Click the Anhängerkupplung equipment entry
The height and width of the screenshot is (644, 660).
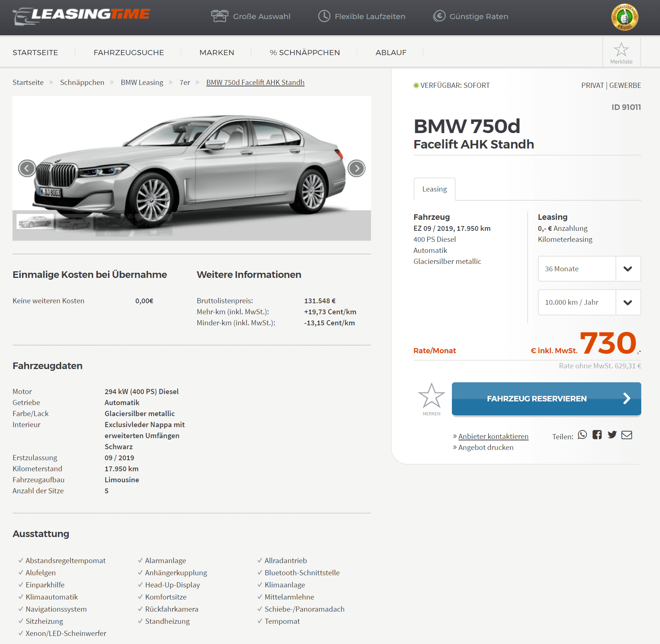point(176,573)
